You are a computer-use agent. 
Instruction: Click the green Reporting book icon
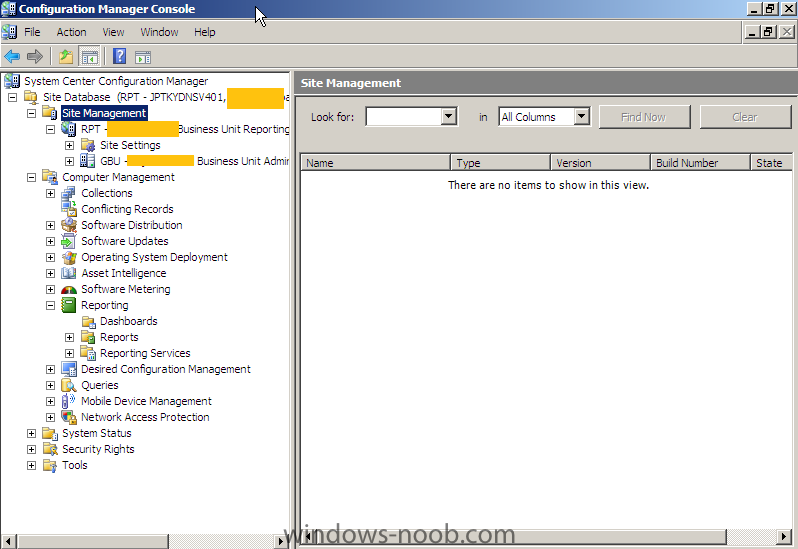tap(68, 305)
